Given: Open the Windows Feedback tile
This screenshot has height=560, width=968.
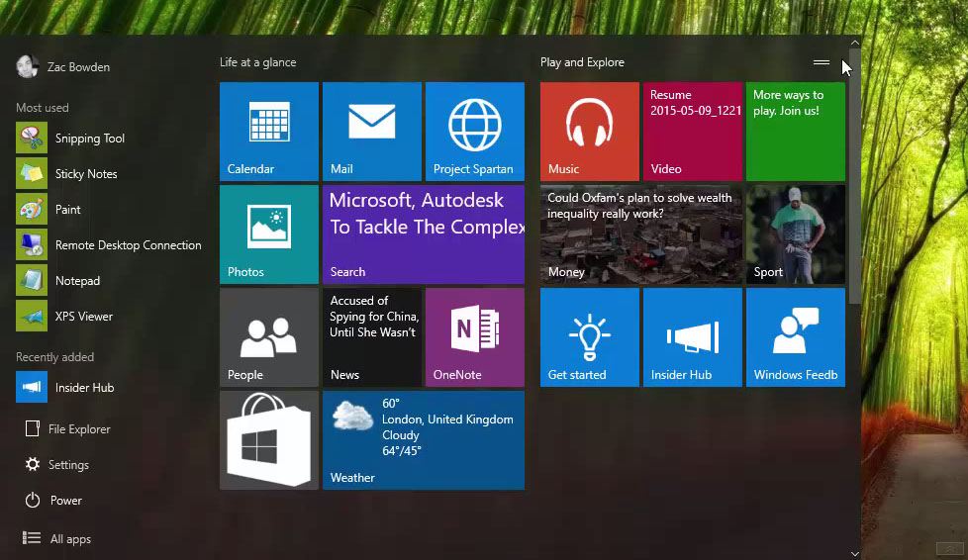Looking at the screenshot, I should pos(795,337).
